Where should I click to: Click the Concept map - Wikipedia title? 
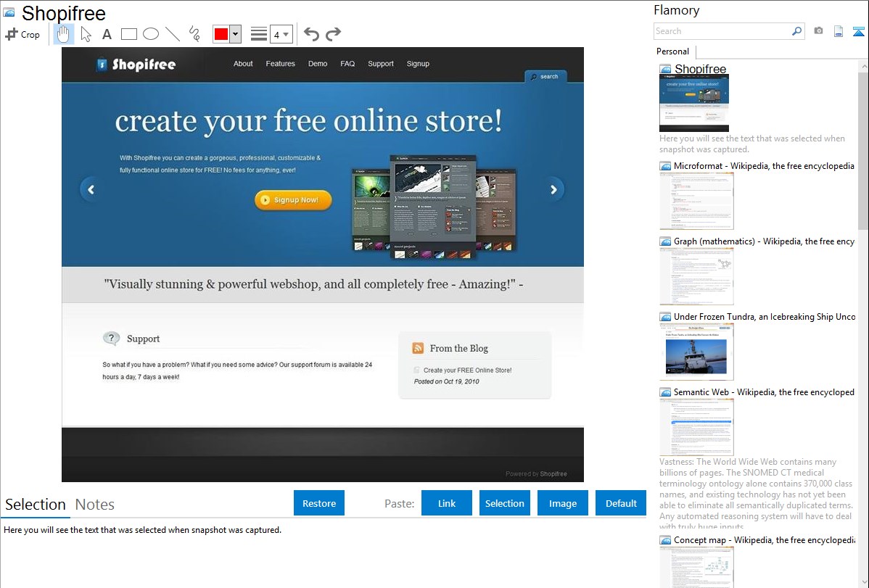764,539
